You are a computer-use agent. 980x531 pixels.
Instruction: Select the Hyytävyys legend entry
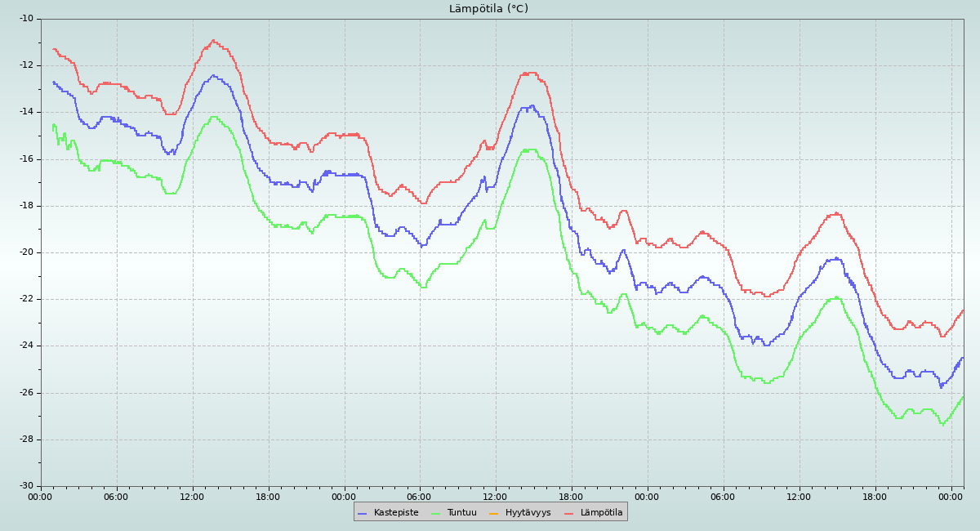tap(528, 512)
